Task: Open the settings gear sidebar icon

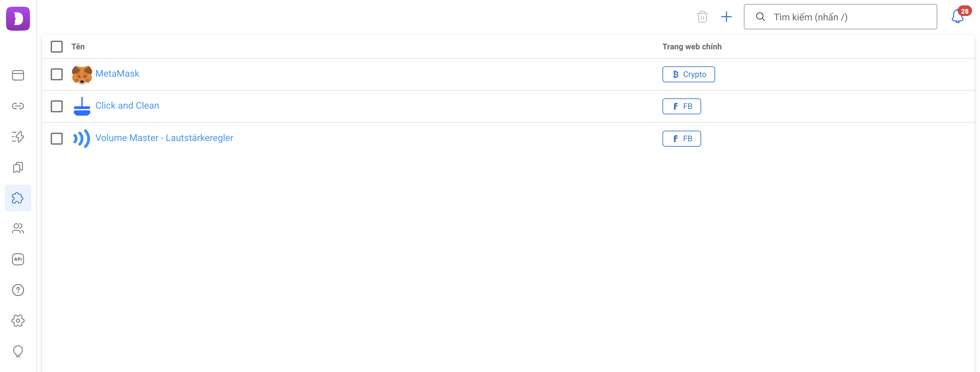Action: click(18, 321)
